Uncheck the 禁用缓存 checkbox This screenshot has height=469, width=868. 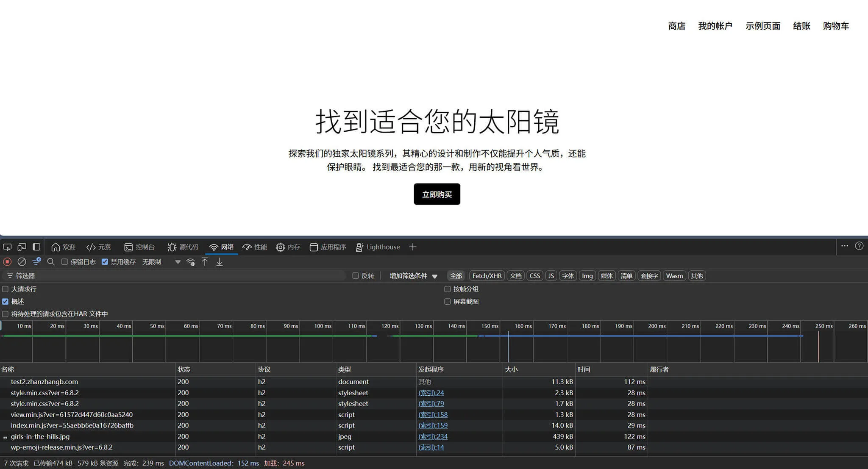pyautogui.click(x=105, y=262)
